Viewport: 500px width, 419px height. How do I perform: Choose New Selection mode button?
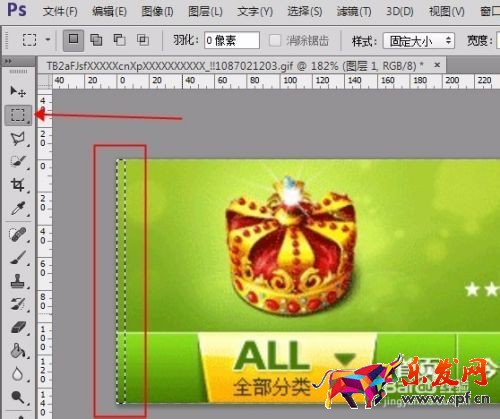click(73, 40)
